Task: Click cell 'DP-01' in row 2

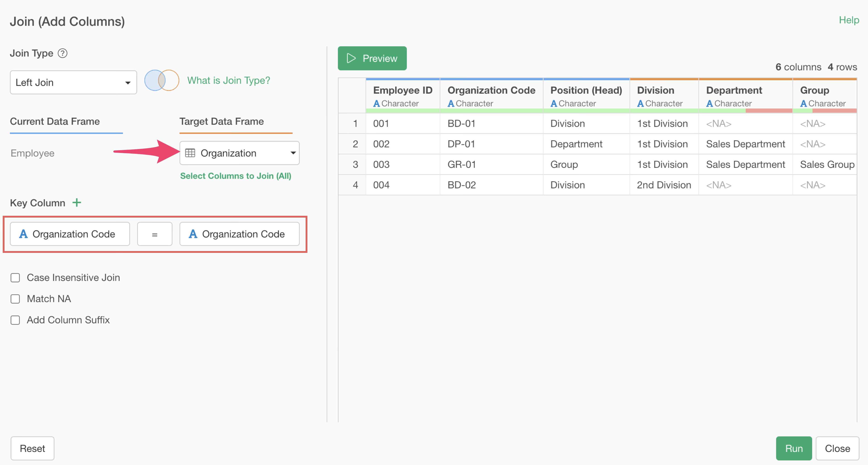Action: tap(491, 144)
